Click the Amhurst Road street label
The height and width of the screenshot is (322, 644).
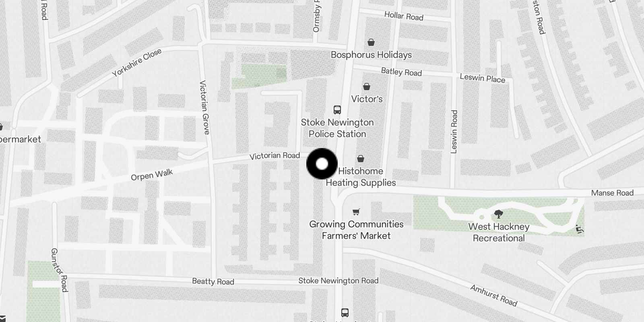pyautogui.click(x=493, y=295)
